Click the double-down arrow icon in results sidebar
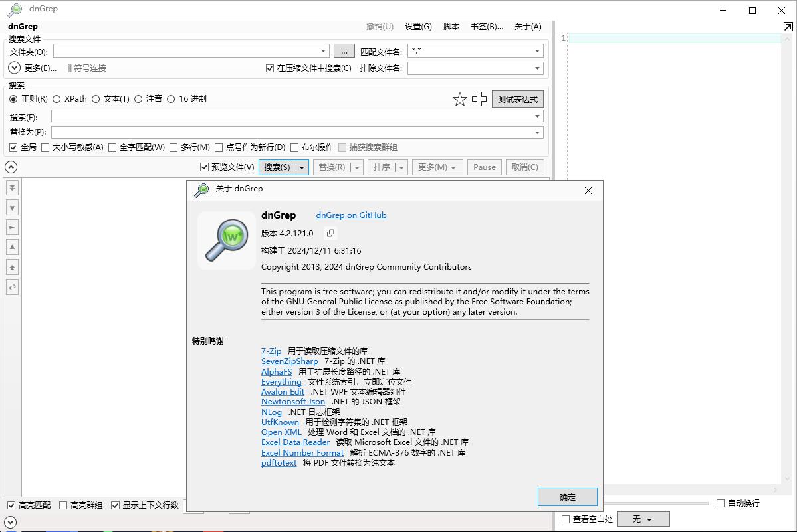 (x=12, y=188)
